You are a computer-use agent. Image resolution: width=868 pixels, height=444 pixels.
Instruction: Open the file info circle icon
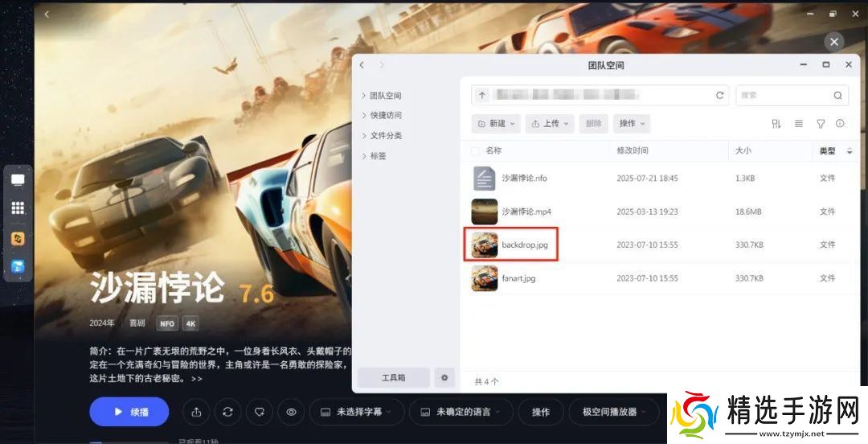[x=841, y=124]
